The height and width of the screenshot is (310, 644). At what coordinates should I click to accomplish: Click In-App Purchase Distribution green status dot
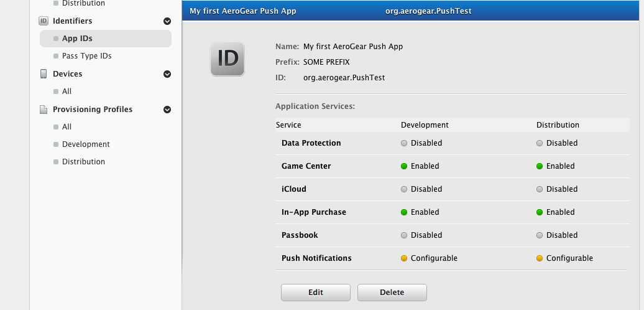[540, 212]
